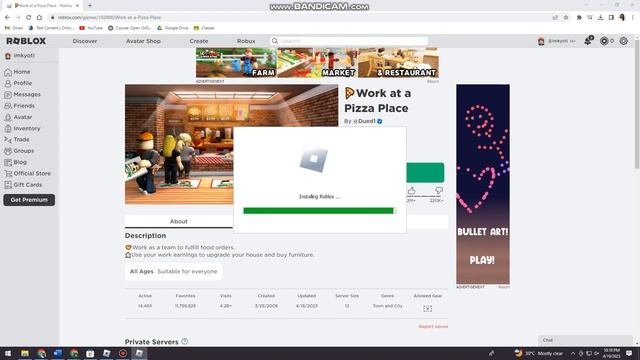
Task: Open browser extensions puzzle icon
Action: point(579,18)
